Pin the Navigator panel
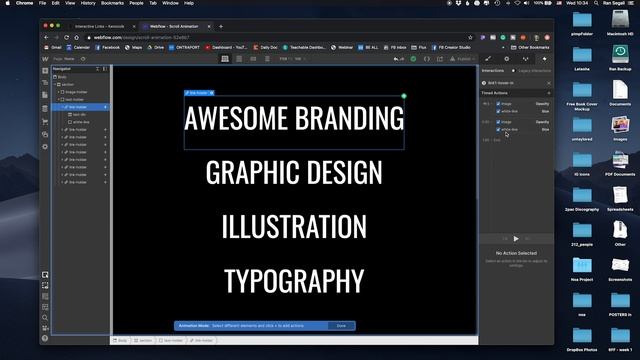640x360 pixels. [105, 69]
